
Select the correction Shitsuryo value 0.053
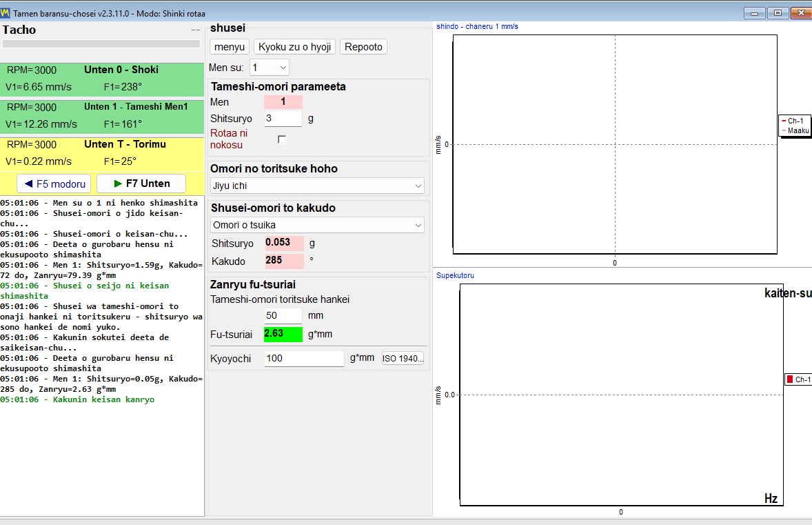pos(284,243)
